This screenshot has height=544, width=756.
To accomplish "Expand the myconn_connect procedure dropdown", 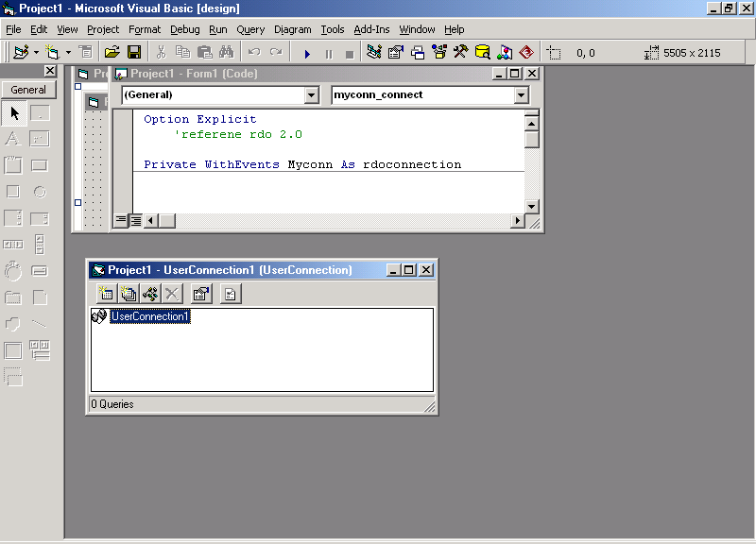I will click(x=521, y=95).
